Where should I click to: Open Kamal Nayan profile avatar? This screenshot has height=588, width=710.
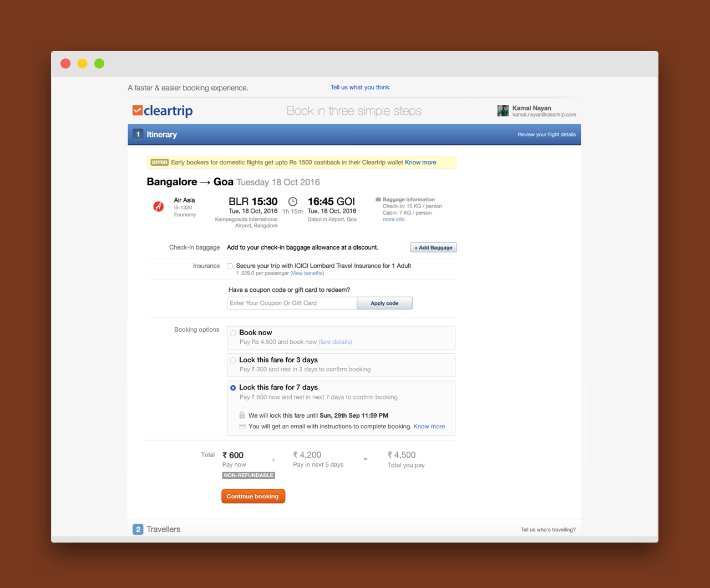(503, 111)
